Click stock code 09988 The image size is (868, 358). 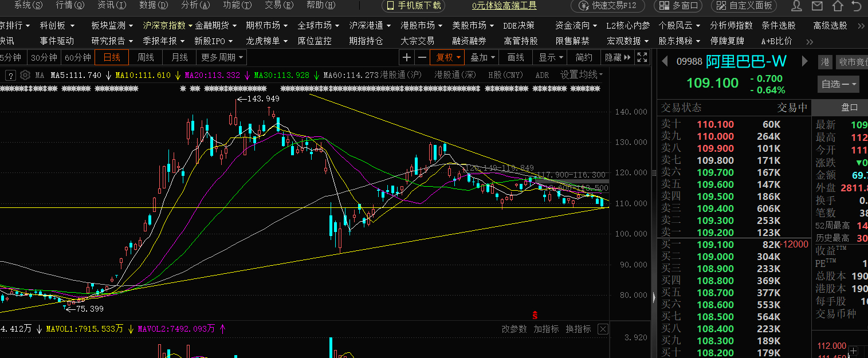(x=689, y=61)
